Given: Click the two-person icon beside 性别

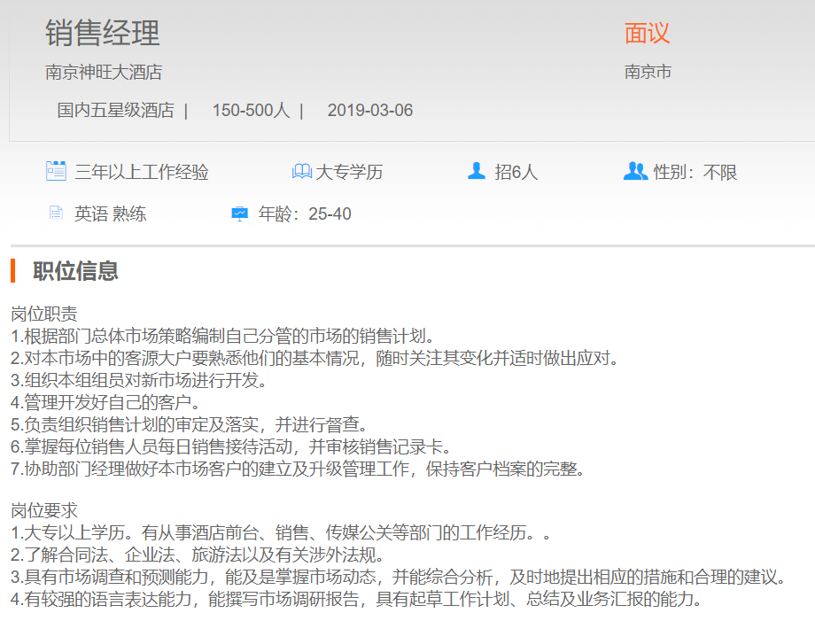Looking at the screenshot, I should pos(635,171).
